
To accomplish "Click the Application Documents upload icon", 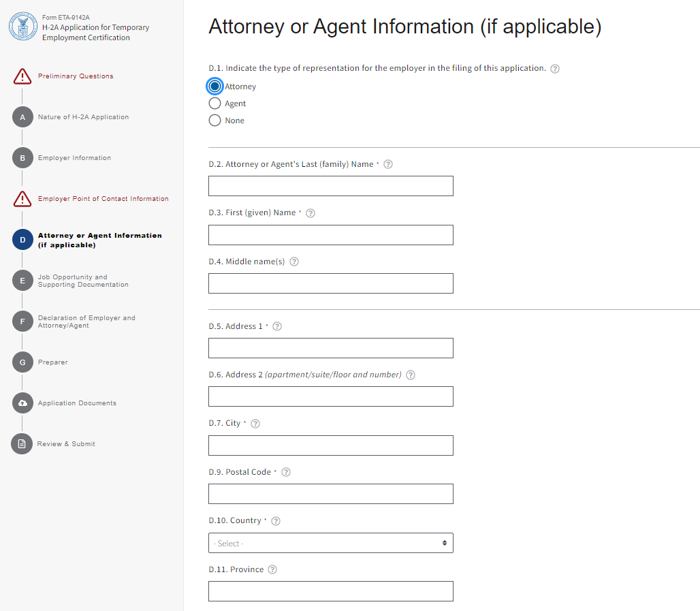I will pyautogui.click(x=22, y=403).
